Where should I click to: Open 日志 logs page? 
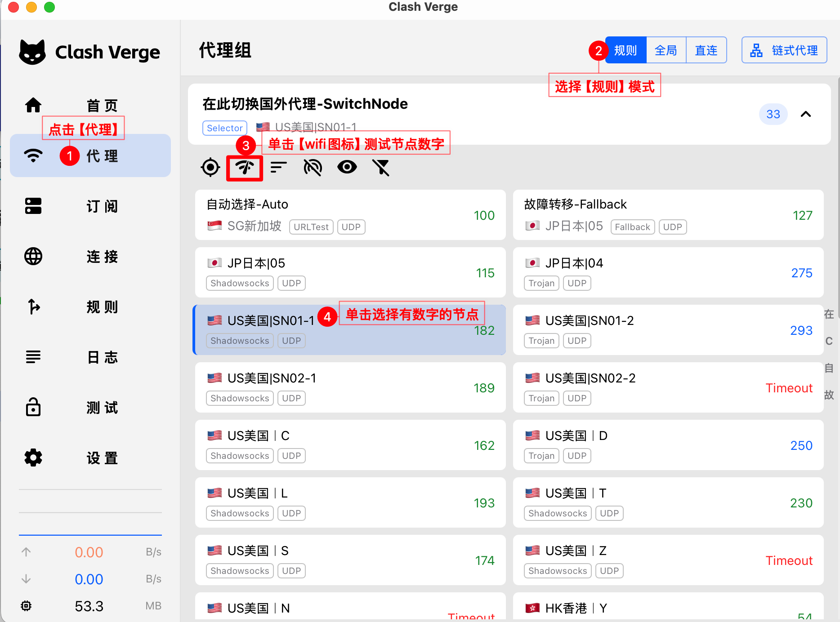[90, 357]
